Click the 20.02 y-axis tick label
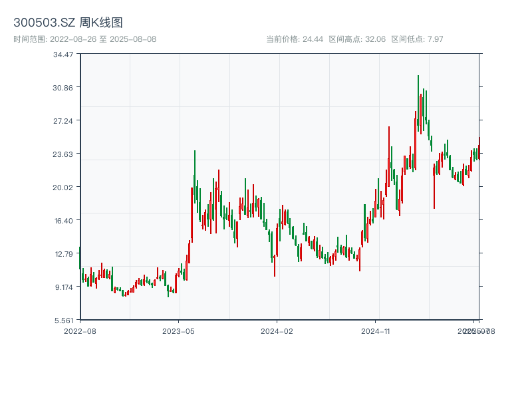532x399 pixels. pos(63,187)
